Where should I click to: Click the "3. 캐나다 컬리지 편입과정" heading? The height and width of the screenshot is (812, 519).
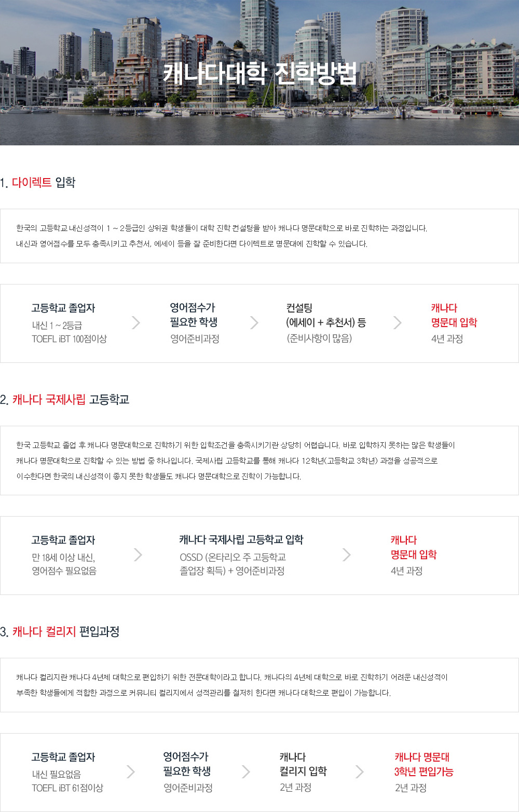tap(60, 632)
